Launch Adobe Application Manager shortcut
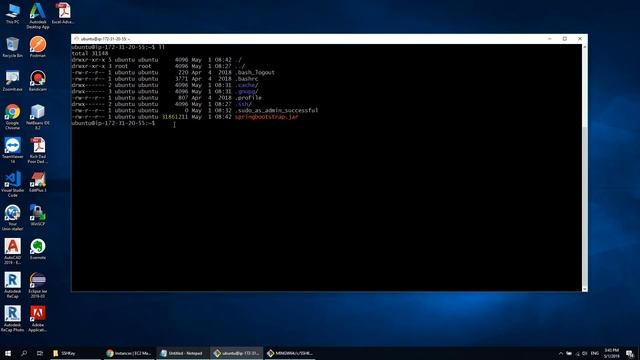Viewport: 640px width, 360px height. pos(38,319)
